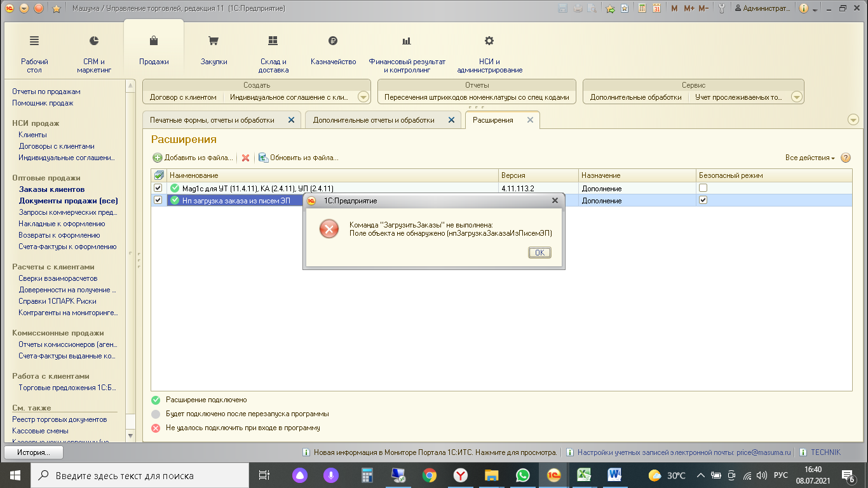868x488 pixels.
Task: Click the M- memory subtract button
Action: pyautogui.click(x=703, y=8)
